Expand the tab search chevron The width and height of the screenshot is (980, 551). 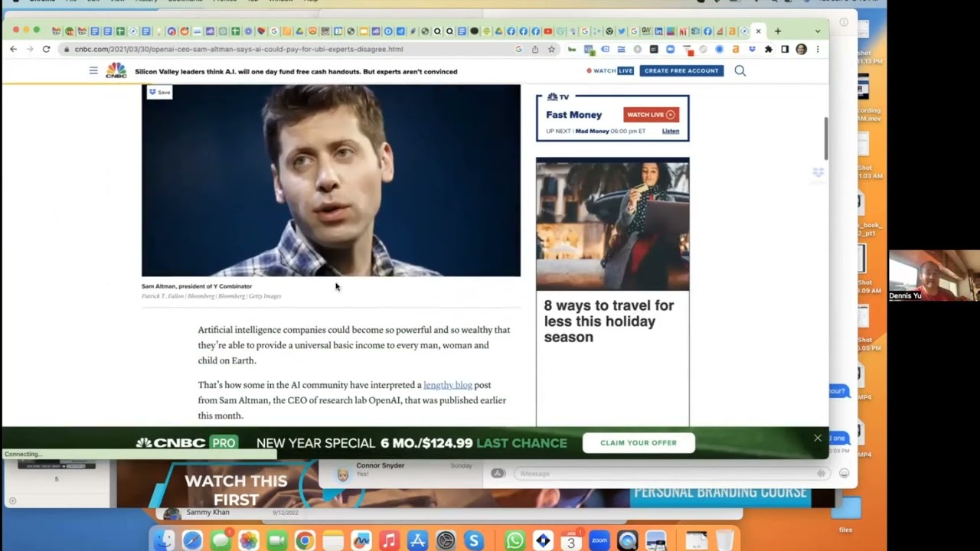pyautogui.click(x=818, y=31)
